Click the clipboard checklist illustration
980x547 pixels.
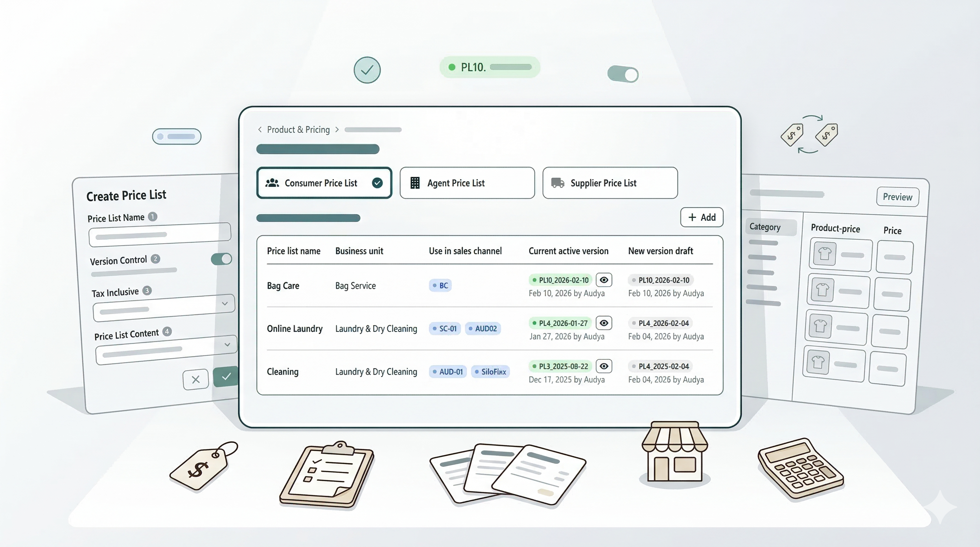[x=327, y=475]
